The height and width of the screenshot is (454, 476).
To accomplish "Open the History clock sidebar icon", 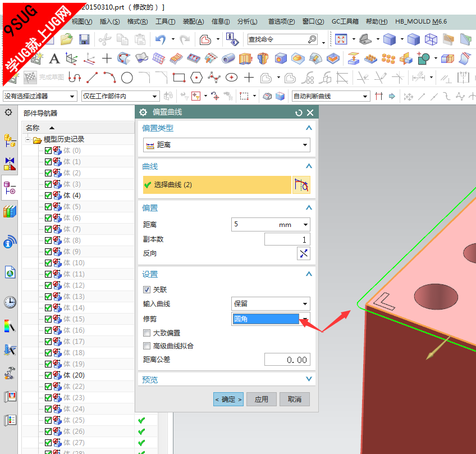I will pos(10,302).
